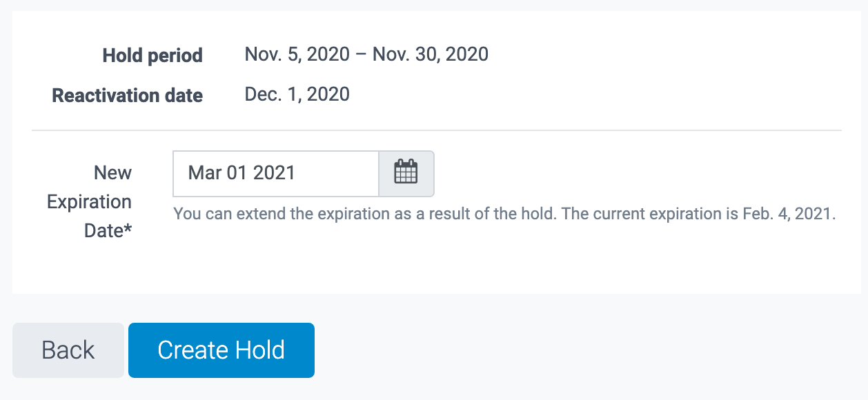Viewport: 868px width, 400px height.
Task: Return to previous step via Back
Action: tap(68, 350)
